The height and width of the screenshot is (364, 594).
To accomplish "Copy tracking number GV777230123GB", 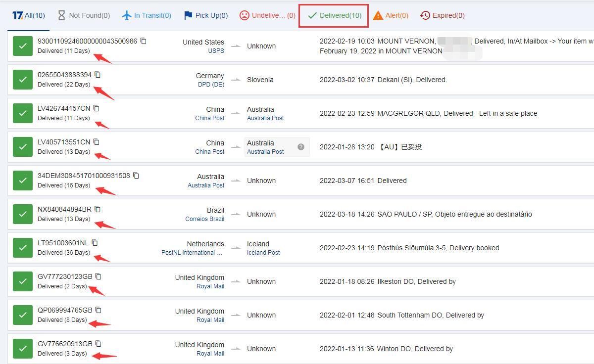I will coord(98,276).
